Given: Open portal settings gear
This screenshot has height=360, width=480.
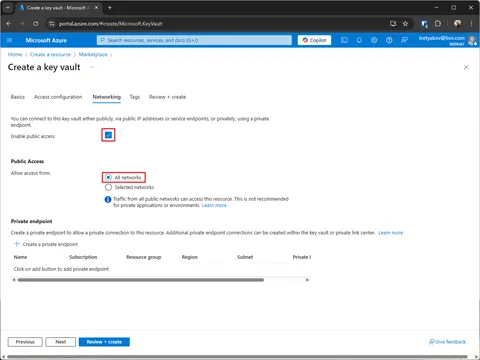Looking at the screenshot, I should click(374, 40).
